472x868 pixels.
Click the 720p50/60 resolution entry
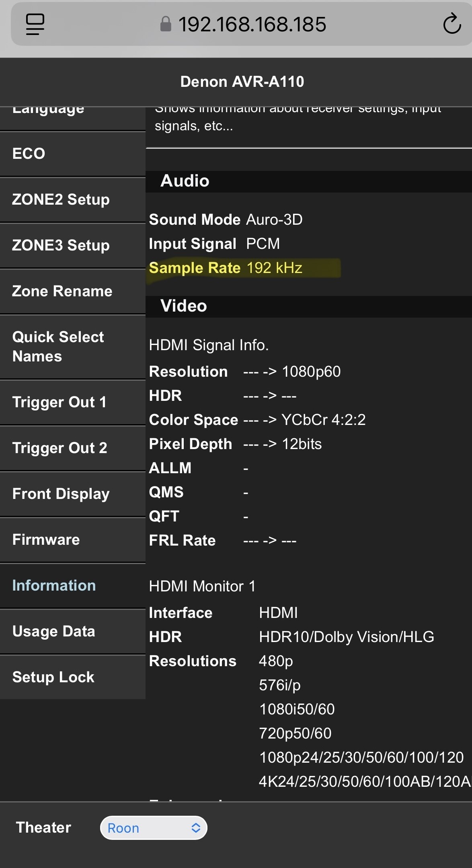(x=295, y=733)
